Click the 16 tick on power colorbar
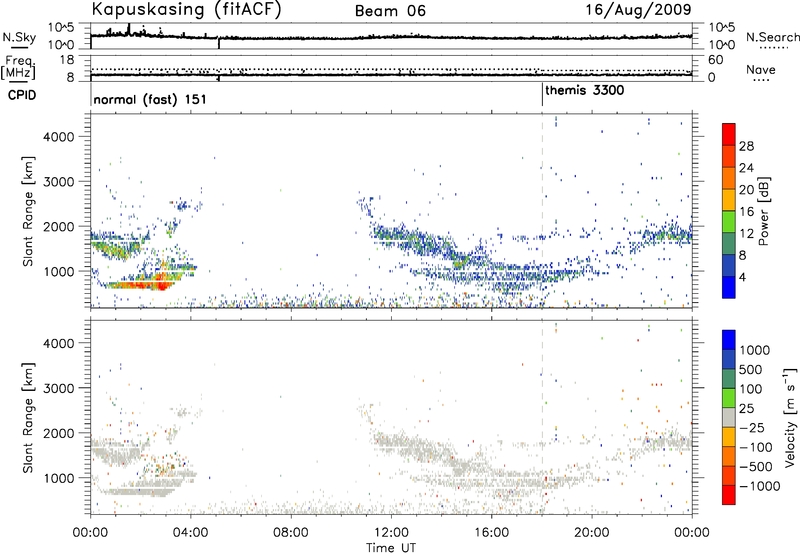This screenshot has width=800, height=554. [x=746, y=212]
